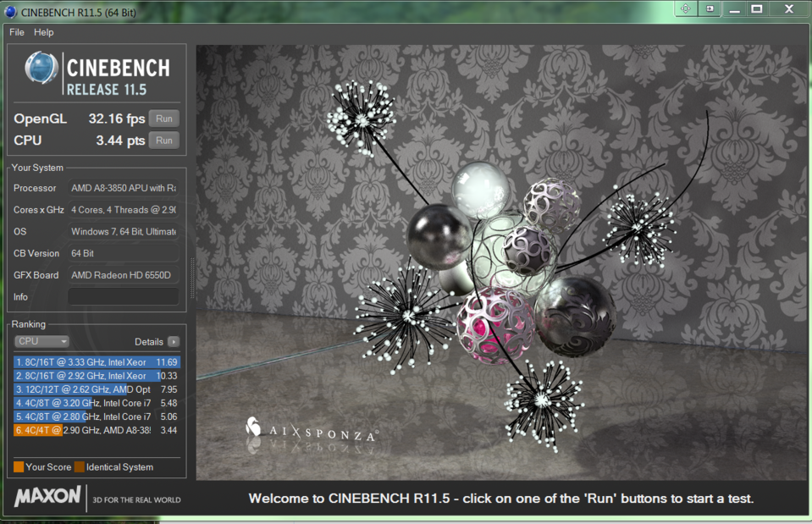
Task: Click the Cores x GHz value field
Action: 124,210
